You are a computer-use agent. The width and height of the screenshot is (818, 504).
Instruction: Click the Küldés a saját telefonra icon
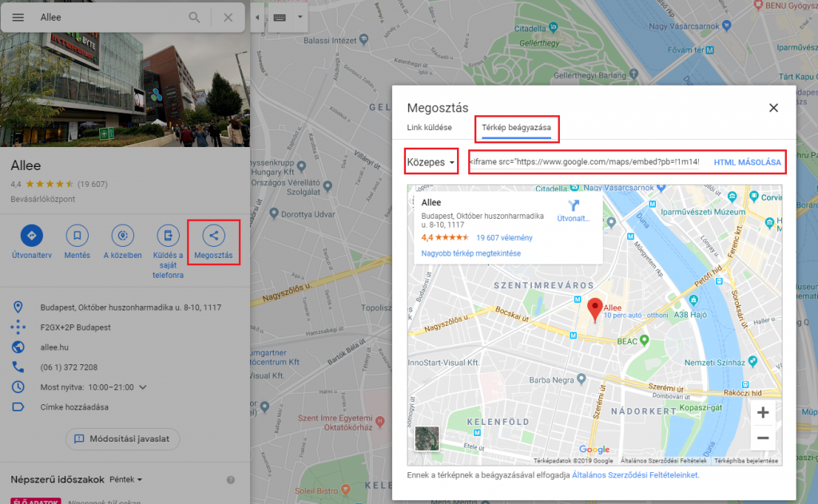coord(168,236)
